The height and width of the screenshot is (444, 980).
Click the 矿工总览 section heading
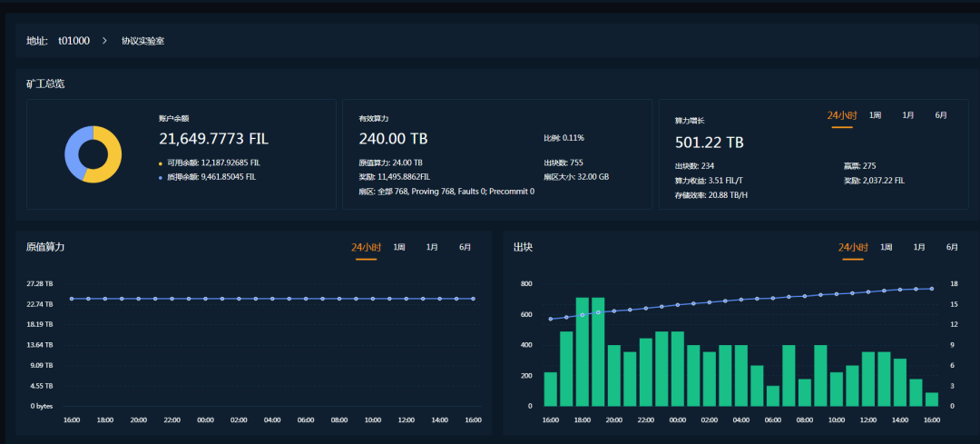click(x=45, y=84)
